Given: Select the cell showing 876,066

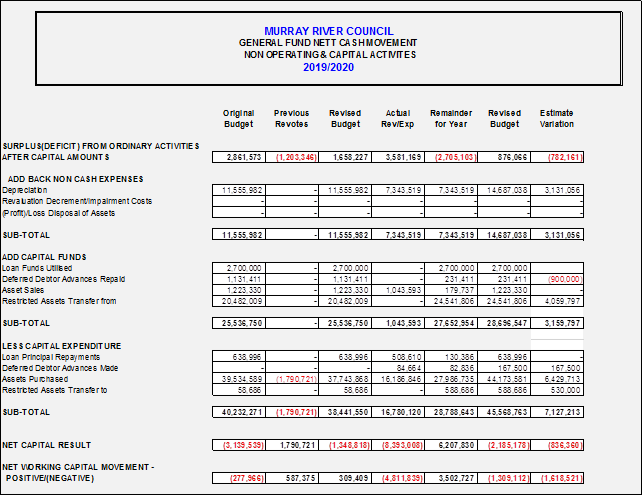Looking at the screenshot, I should (x=504, y=157).
